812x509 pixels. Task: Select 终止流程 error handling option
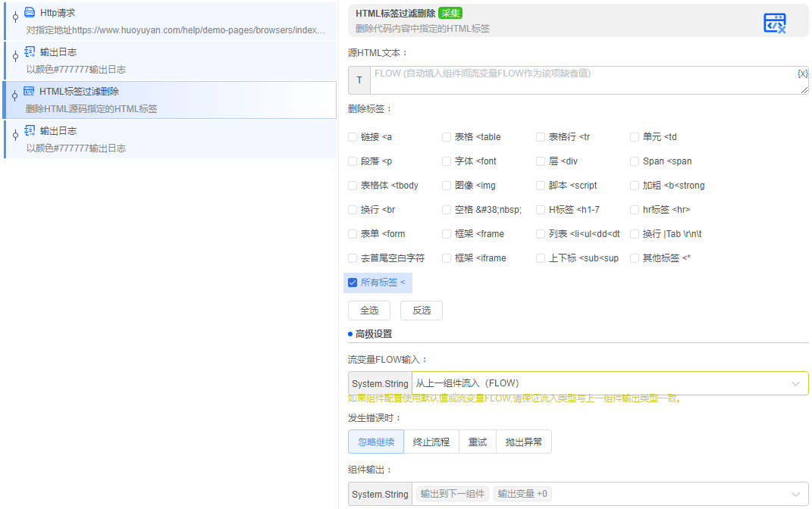[431, 442]
